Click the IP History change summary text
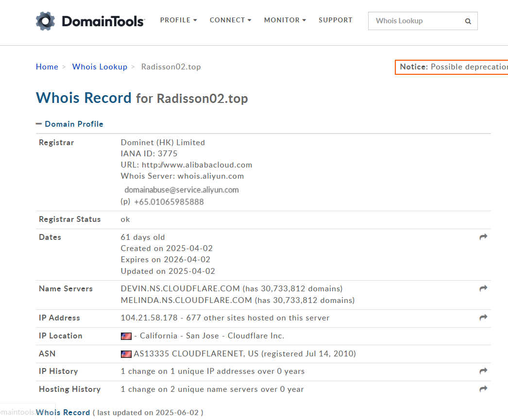508x420 pixels. 213,371
